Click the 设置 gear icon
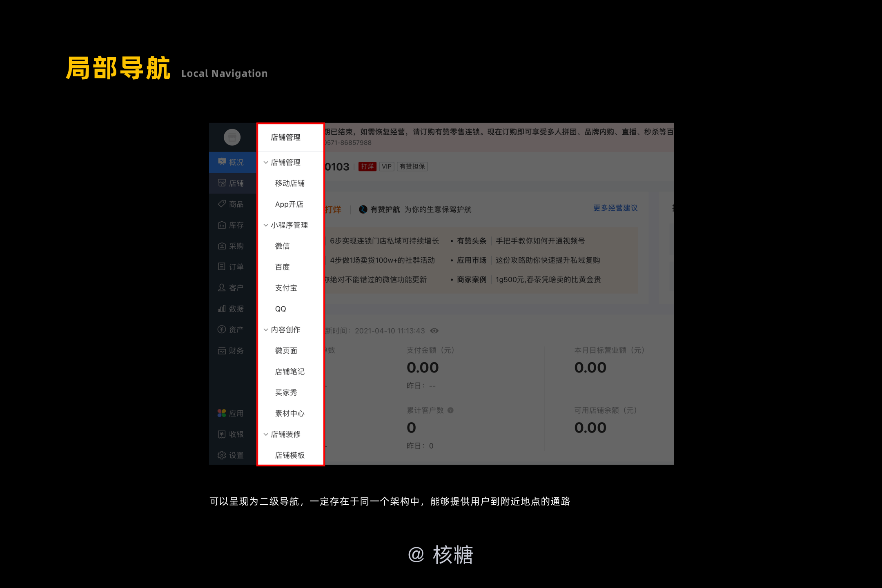 (222, 455)
